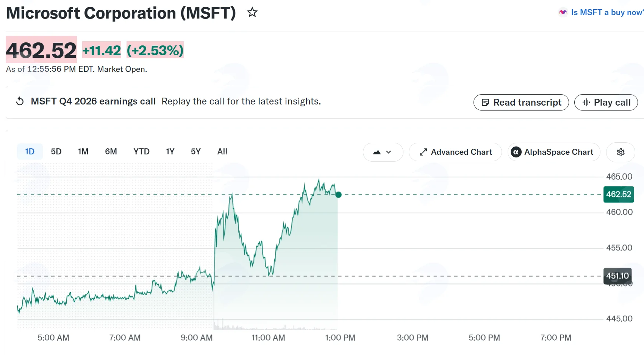The image size is (644, 355).
Task: Click the mountain area chart type icon
Action: (x=377, y=152)
